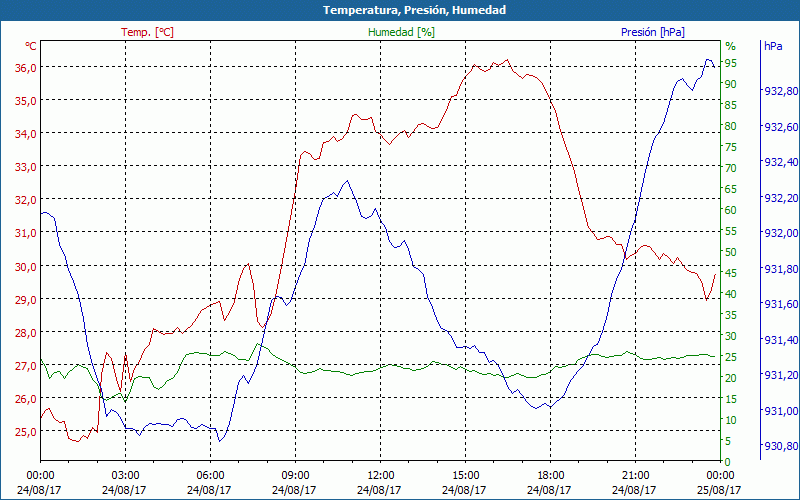The height and width of the screenshot is (500, 800).
Task: Click the 932,00 pressure axis value
Action: point(781,233)
